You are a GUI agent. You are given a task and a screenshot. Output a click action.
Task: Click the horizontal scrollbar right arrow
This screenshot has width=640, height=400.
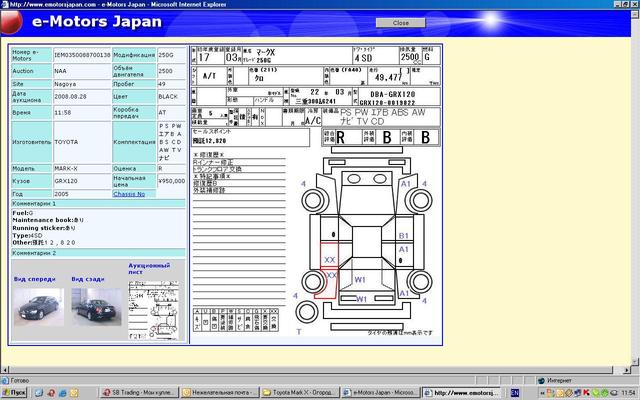[x=627, y=370]
